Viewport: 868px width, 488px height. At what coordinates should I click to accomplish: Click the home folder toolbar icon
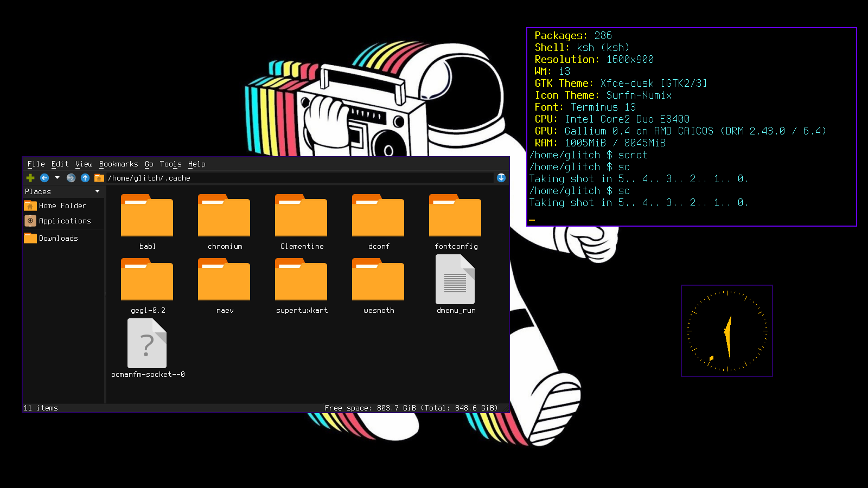[99, 178]
